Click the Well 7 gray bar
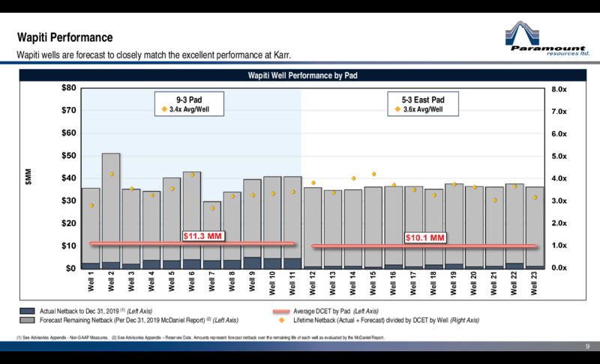Screen dimensions: 600x364 (212, 231)
